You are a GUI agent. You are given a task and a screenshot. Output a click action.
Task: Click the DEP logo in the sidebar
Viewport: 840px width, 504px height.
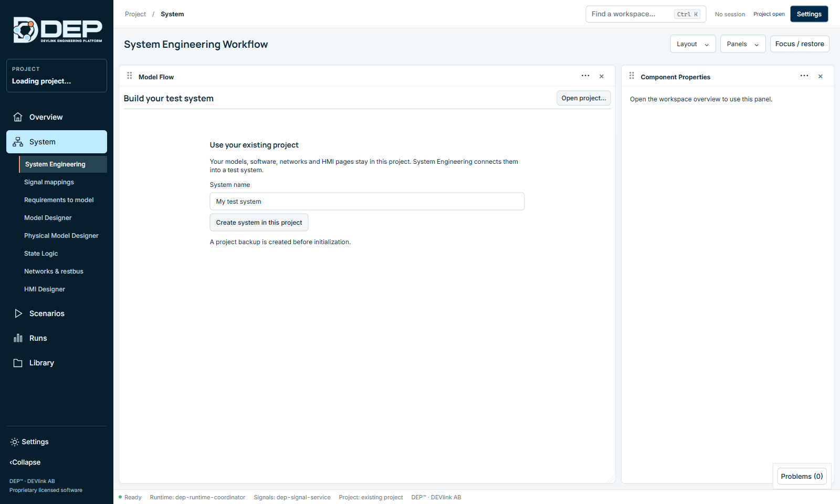point(57,30)
